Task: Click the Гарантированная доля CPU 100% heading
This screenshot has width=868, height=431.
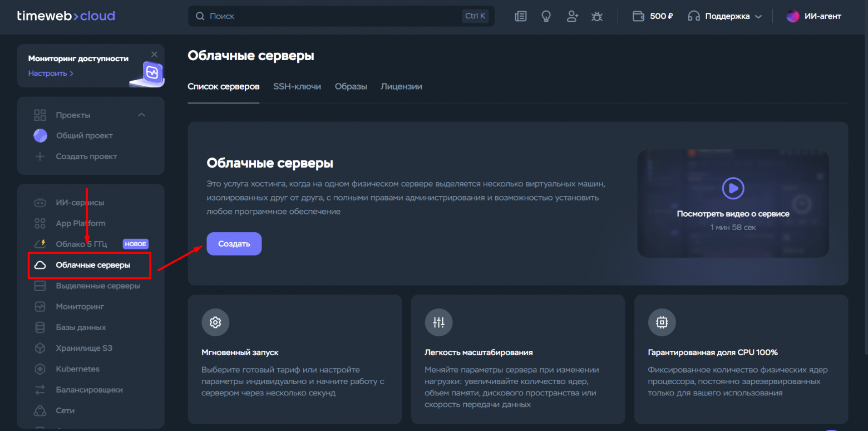Action: click(713, 352)
